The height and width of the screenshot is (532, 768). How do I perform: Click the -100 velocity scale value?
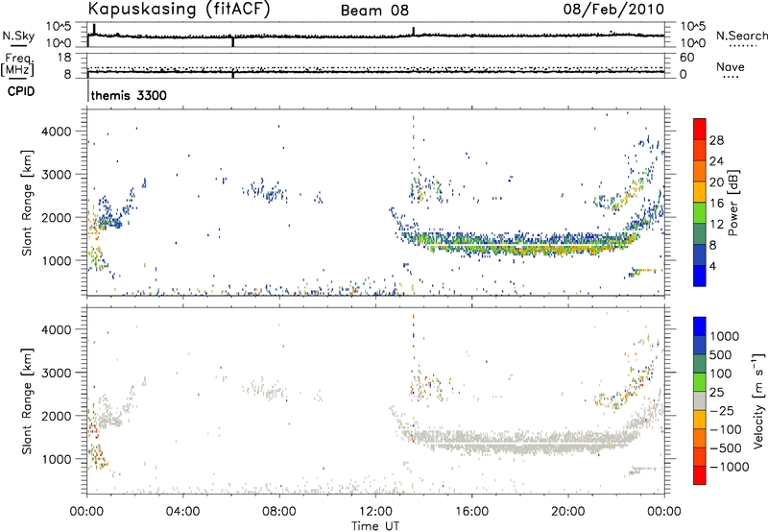(726, 429)
